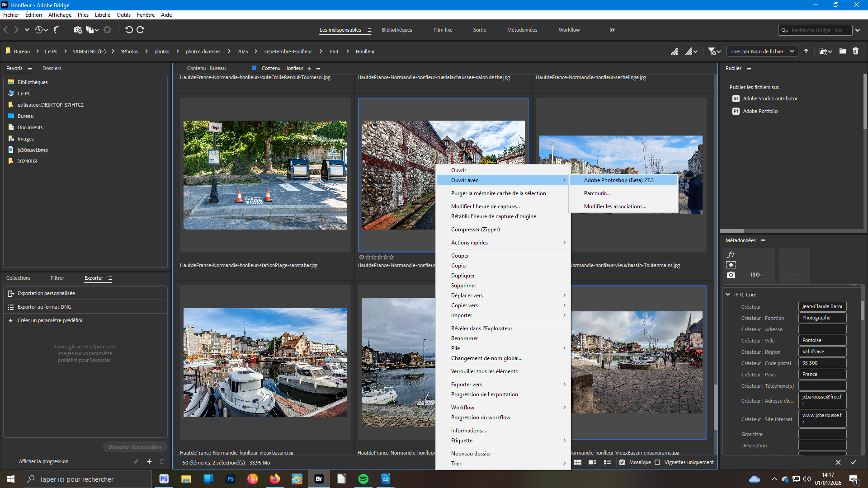The height and width of the screenshot is (488, 868).
Task: Click the boomerang return-to-app icon
Action: pos(57,30)
